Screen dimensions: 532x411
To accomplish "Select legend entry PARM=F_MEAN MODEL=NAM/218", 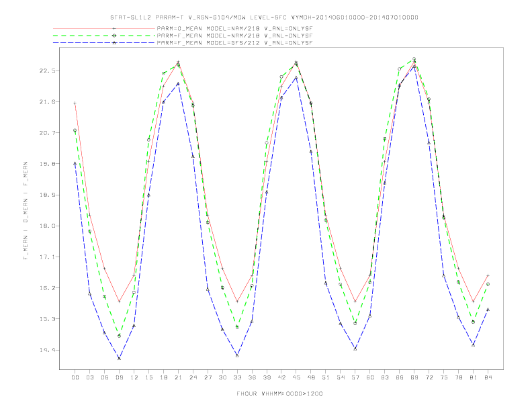I will click(x=234, y=36).
